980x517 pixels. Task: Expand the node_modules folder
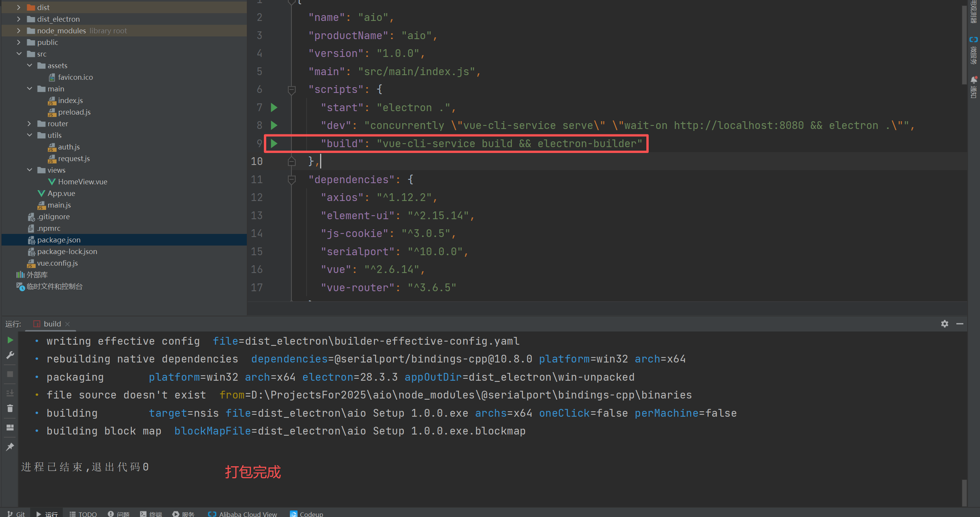[x=19, y=31]
